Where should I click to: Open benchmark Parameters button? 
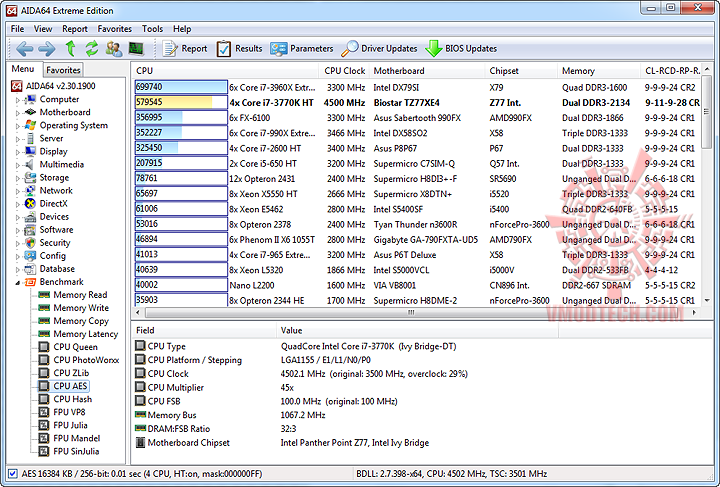pyautogui.click(x=302, y=48)
